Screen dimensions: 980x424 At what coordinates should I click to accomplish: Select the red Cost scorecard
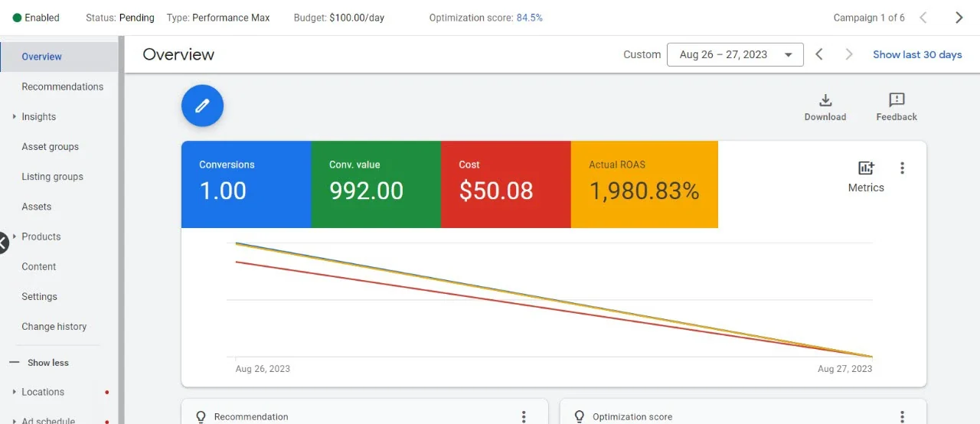coord(506,184)
